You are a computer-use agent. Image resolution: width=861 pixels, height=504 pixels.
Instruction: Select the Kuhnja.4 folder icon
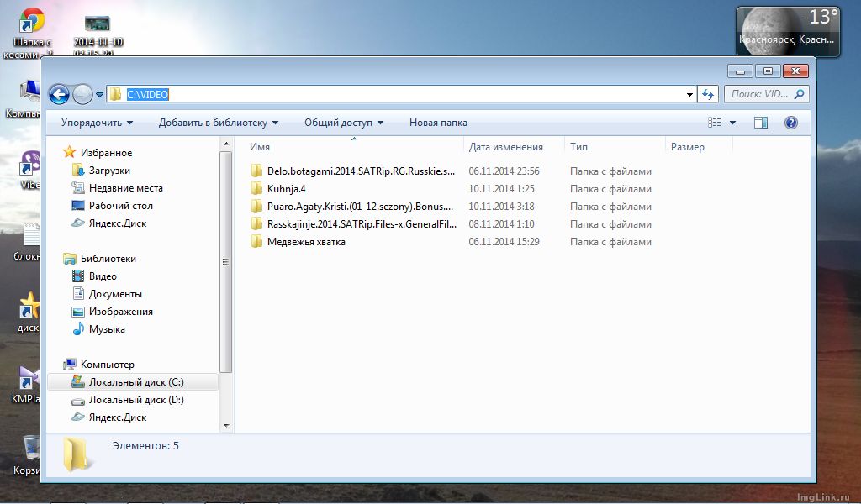[x=256, y=188]
